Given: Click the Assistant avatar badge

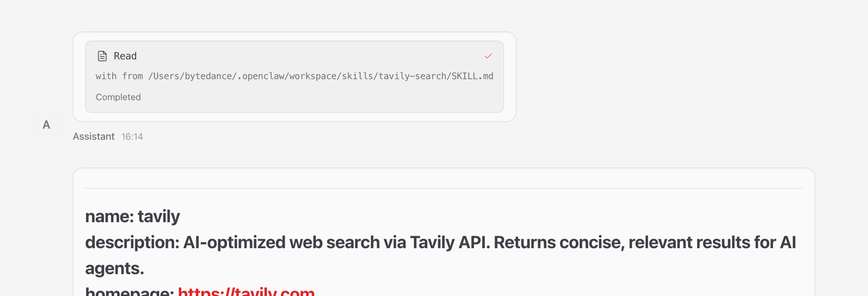Looking at the screenshot, I should [x=46, y=125].
